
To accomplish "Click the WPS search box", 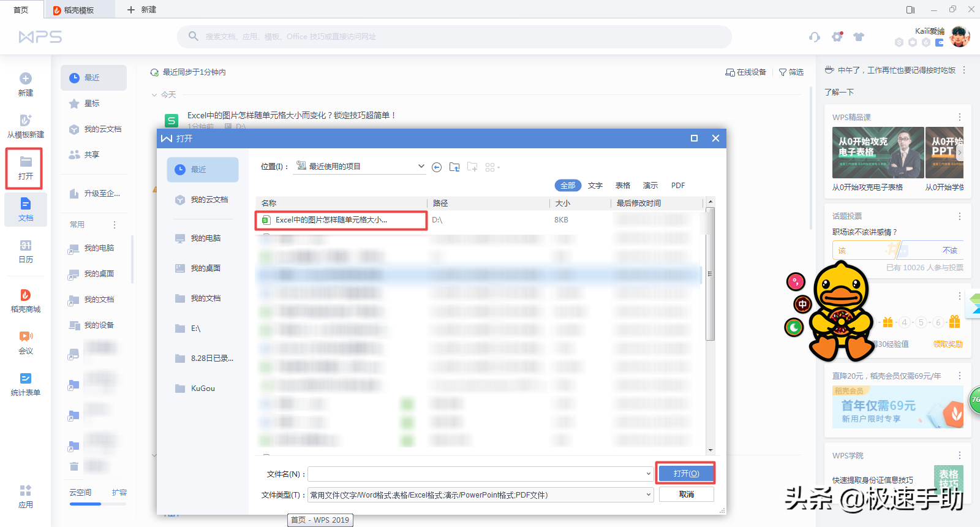I will pos(454,37).
